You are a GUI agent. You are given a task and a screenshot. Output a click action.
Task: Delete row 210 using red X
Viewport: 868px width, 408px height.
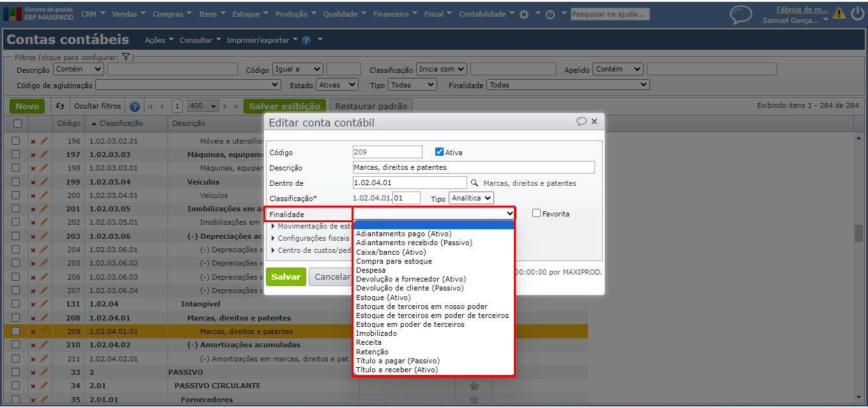click(33, 345)
